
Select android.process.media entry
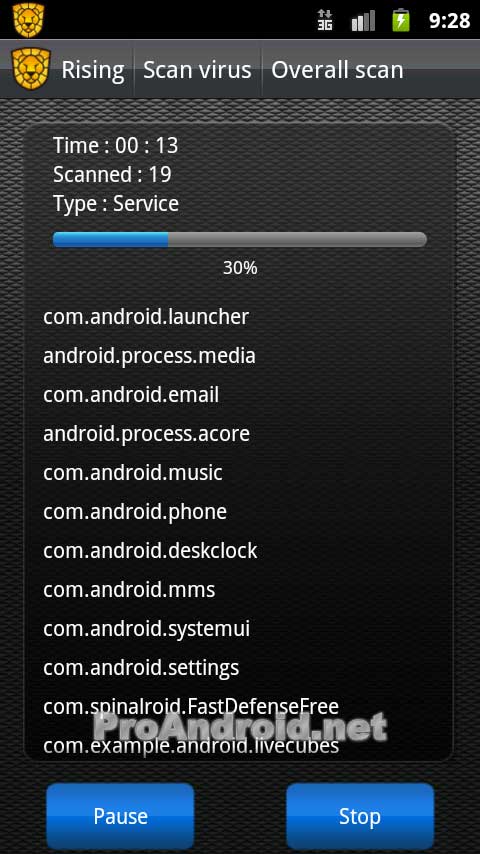[x=149, y=356]
